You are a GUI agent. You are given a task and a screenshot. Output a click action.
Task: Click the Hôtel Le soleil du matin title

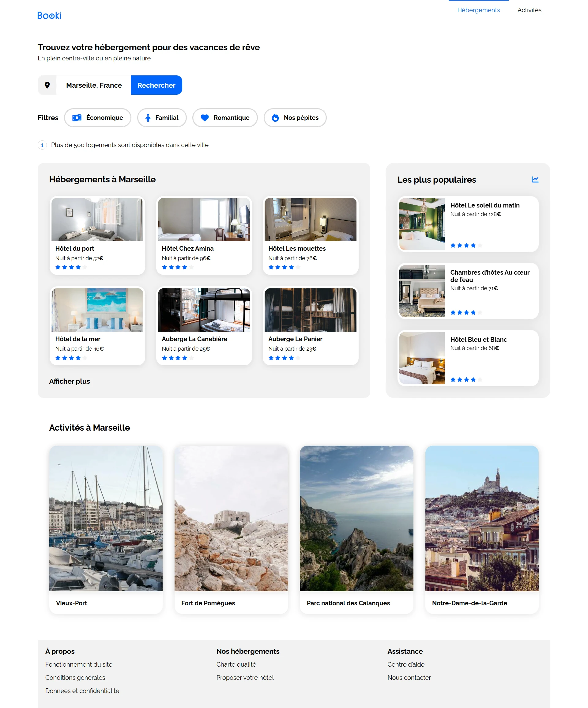click(x=484, y=205)
